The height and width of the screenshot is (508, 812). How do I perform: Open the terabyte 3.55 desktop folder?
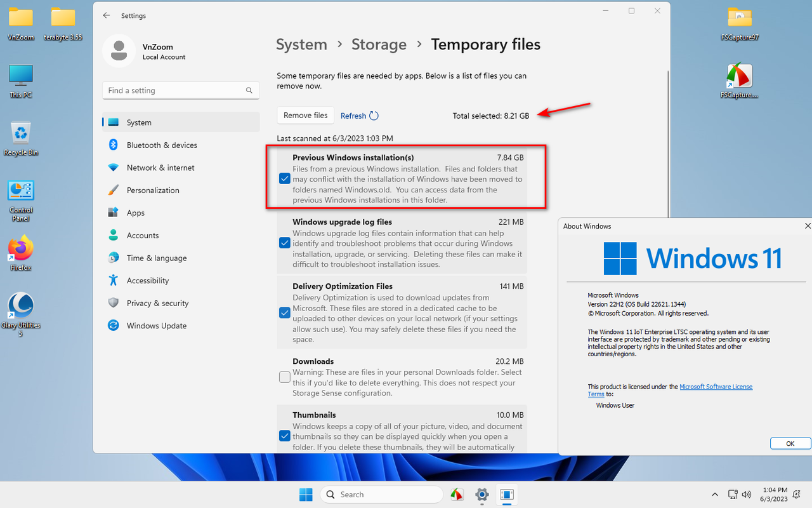63,23
